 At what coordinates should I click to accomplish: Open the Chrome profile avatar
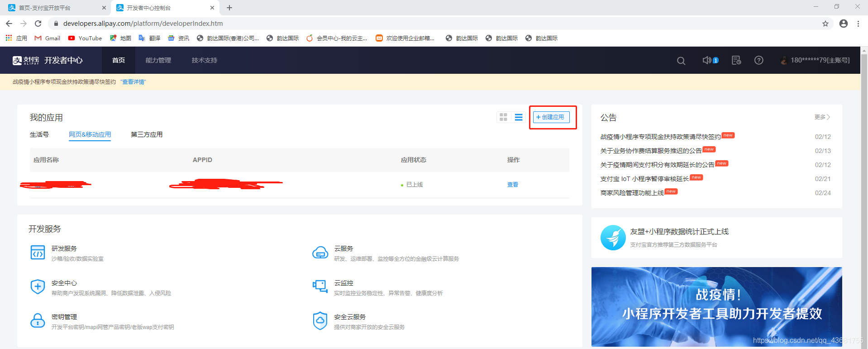tap(844, 24)
